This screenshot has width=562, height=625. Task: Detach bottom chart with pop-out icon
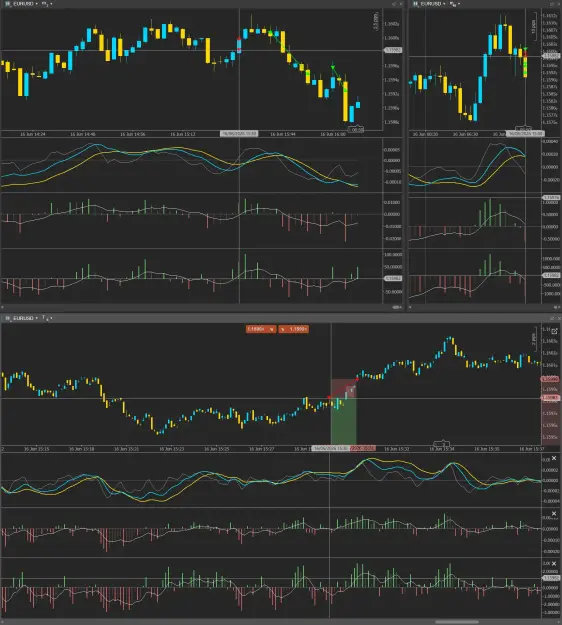click(x=554, y=331)
